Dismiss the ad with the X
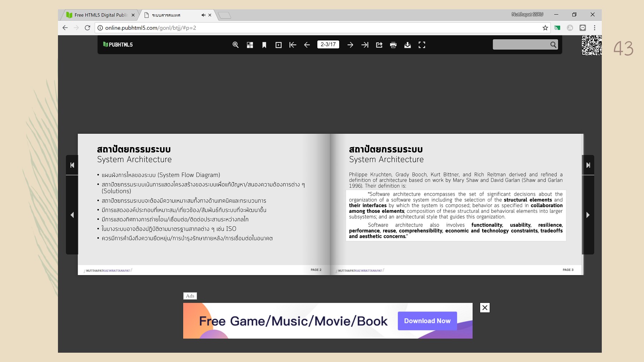This screenshot has width=644, height=362. [485, 307]
